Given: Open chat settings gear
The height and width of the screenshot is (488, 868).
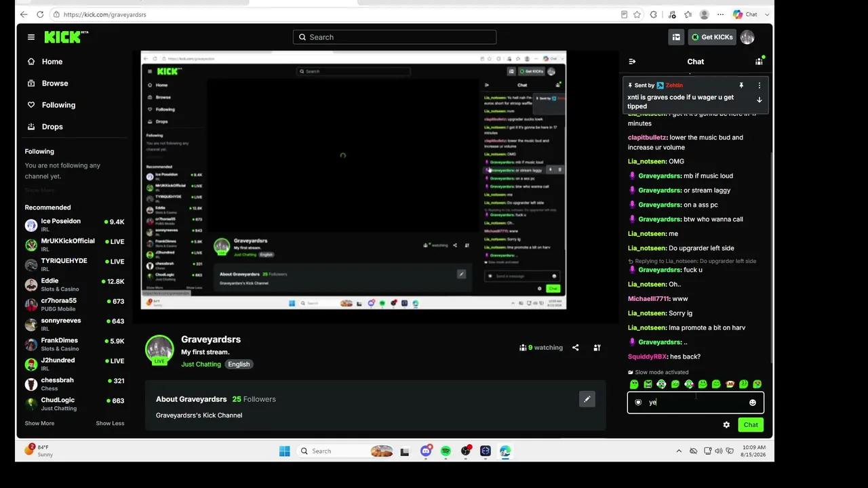Looking at the screenshot, I should (726, 425).
